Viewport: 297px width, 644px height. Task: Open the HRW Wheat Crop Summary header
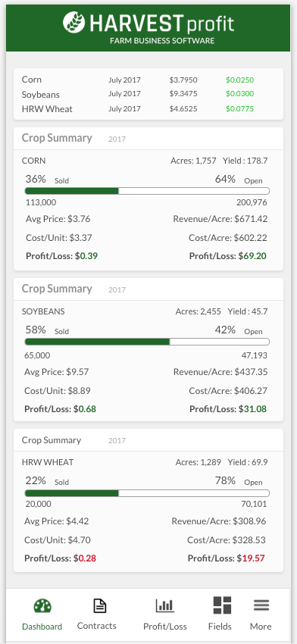click(x=148, y=440)
